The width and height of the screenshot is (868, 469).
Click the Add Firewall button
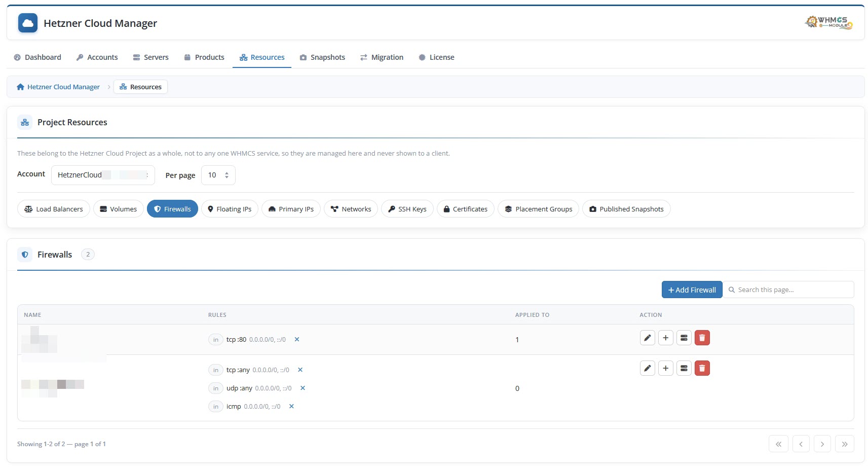pos(692,290)
